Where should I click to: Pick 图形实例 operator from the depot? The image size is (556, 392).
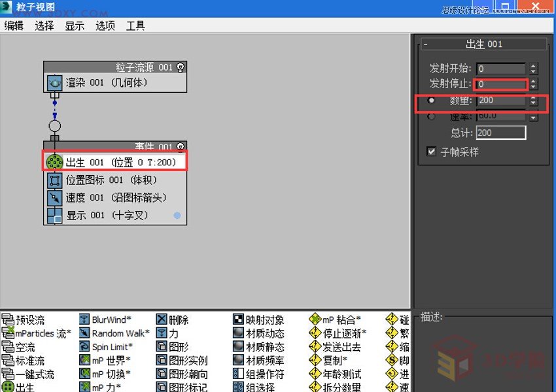pos(182,361)
